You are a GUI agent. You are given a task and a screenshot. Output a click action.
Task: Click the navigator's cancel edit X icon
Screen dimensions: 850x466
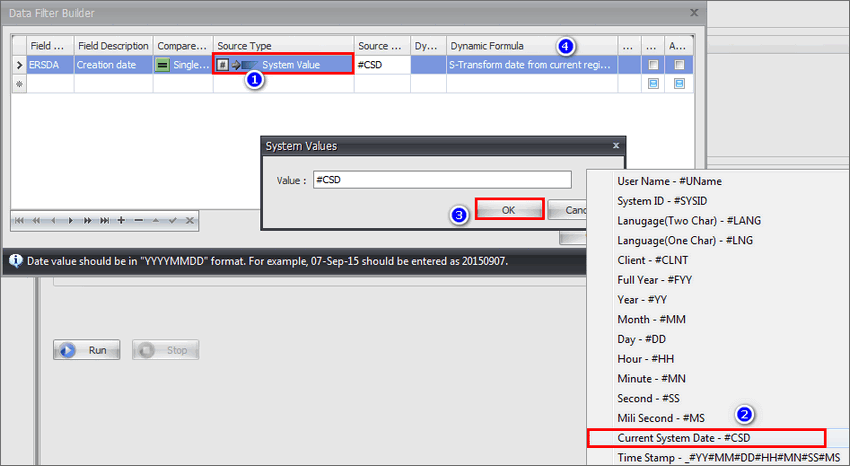point(190,220)
